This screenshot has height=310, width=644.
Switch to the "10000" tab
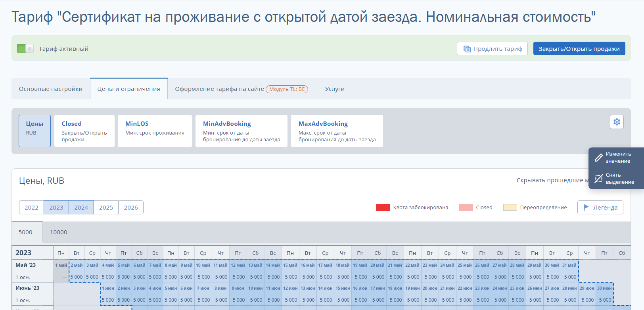(59, 232)
